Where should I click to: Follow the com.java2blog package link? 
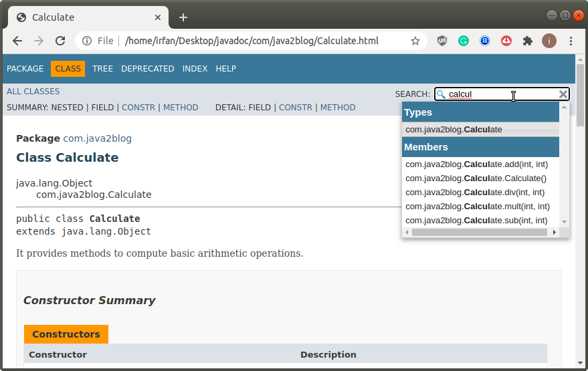coord(98,138)
